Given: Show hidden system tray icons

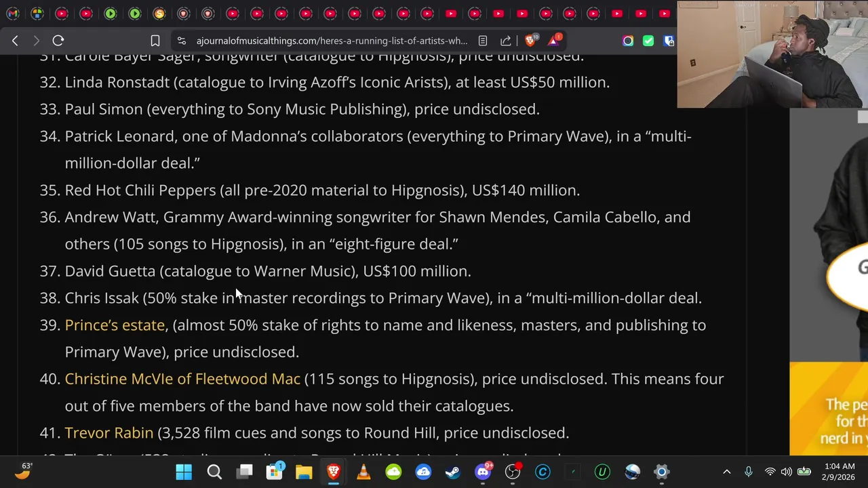Looking at the screenshot, I should [727, 472].
